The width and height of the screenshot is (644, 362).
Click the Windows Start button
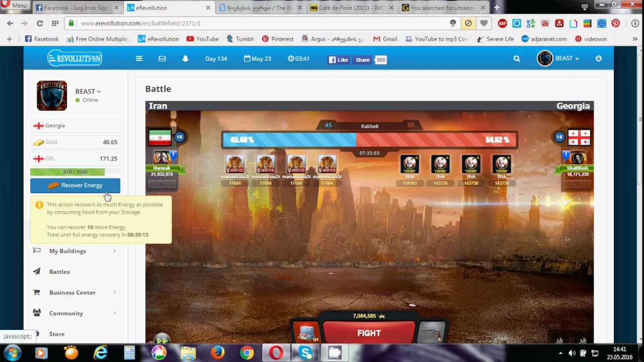click(12, 353)
